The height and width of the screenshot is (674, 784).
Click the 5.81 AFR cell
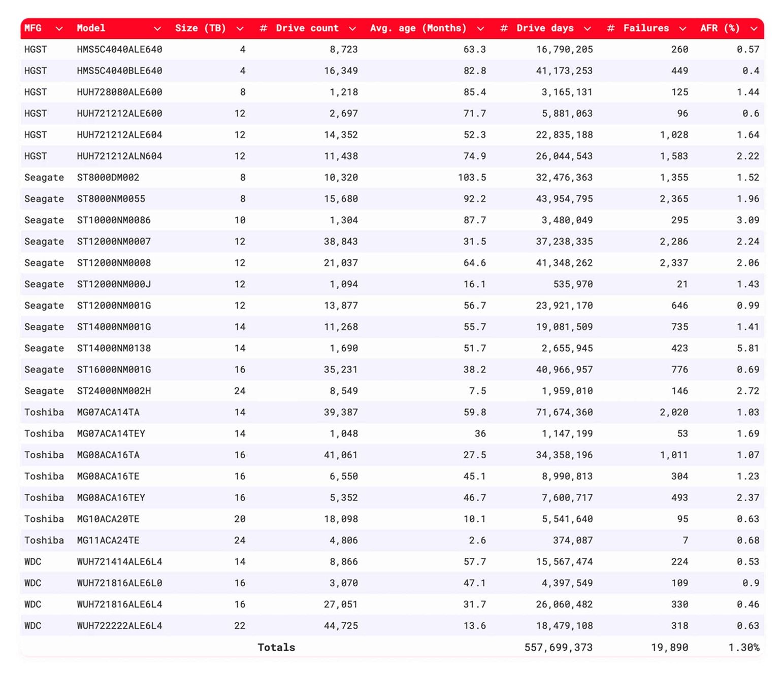748,348
